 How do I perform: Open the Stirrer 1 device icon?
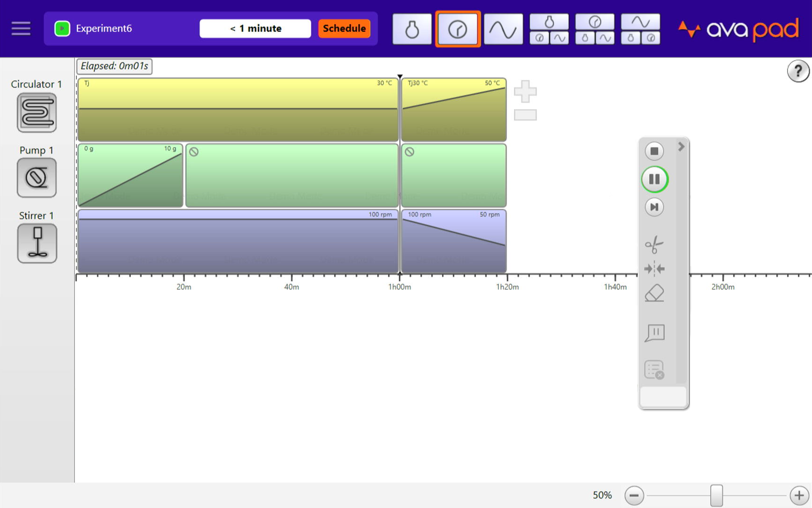[37, 243]
